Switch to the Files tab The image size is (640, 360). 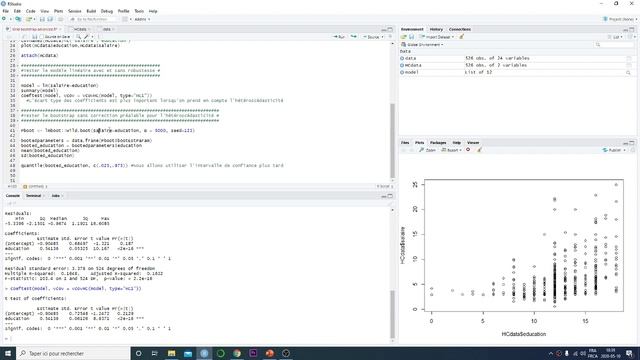point(405,142)
